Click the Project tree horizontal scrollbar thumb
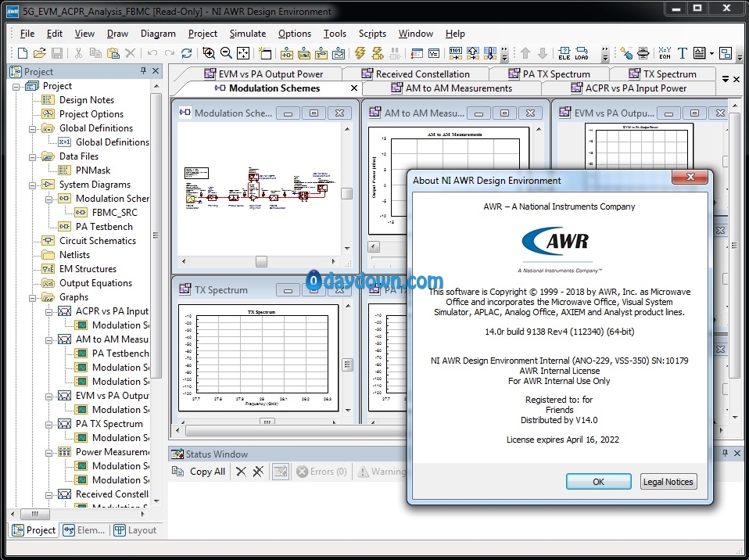 (x=35, y=514)
